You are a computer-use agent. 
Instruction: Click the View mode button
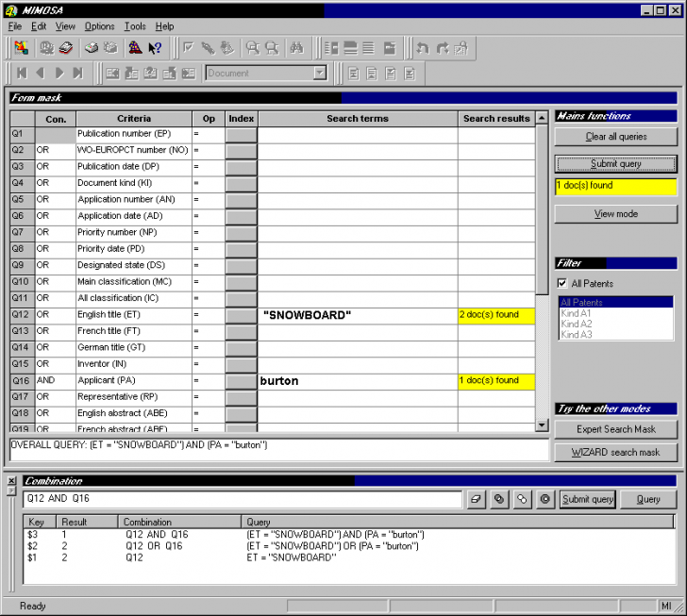pyautogui.click(x=615, y=214)
